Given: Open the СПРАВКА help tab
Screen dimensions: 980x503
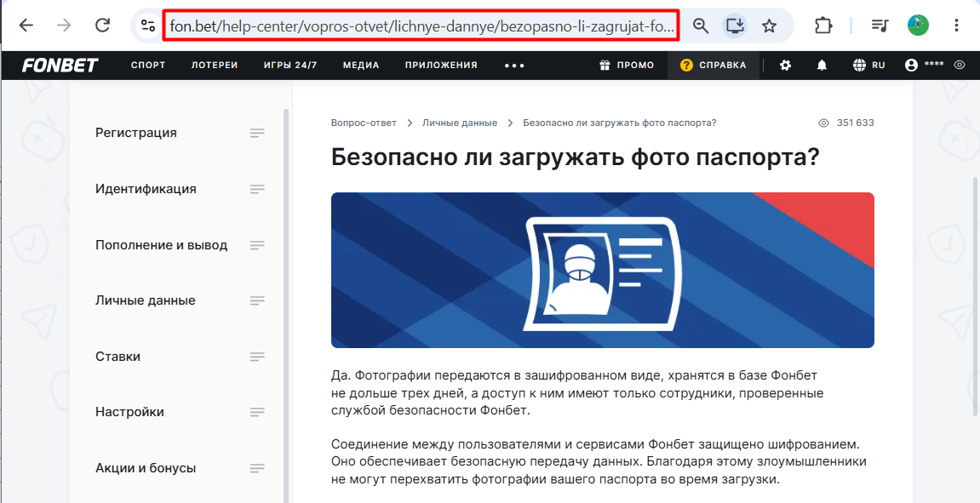Looking at the screenshot, I should [714, 65].
